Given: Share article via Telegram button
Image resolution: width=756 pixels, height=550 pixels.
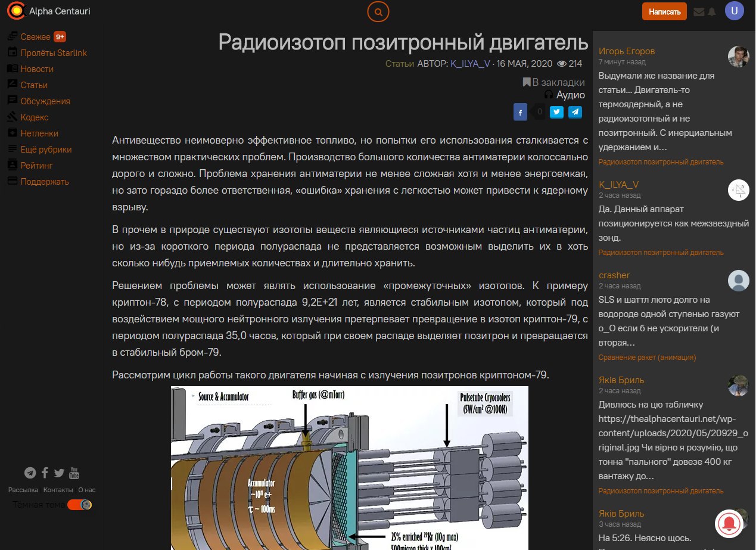Looking at the screenshot, I should click(x=575, y=111).
